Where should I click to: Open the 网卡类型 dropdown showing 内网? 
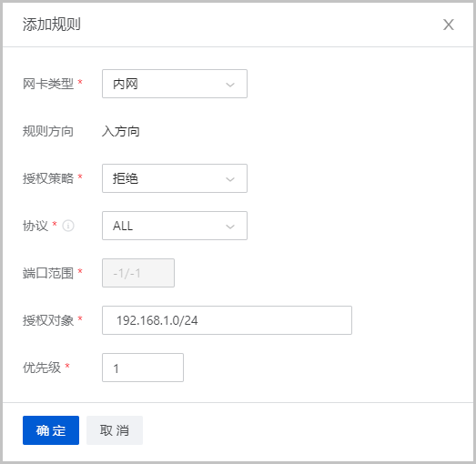[175, 84]
